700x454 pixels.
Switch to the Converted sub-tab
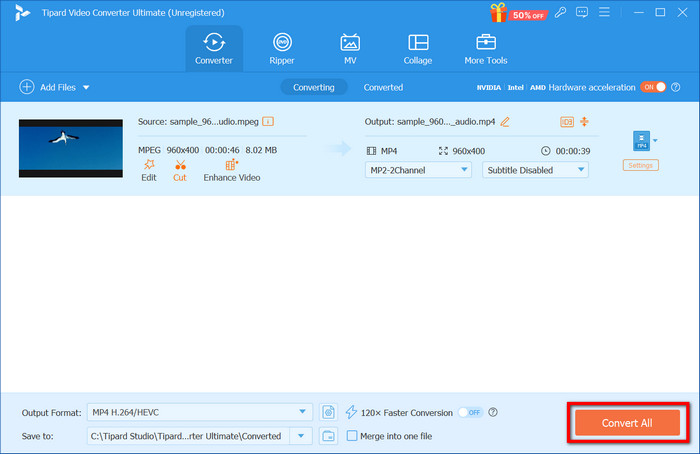click(x=383, y=87)
